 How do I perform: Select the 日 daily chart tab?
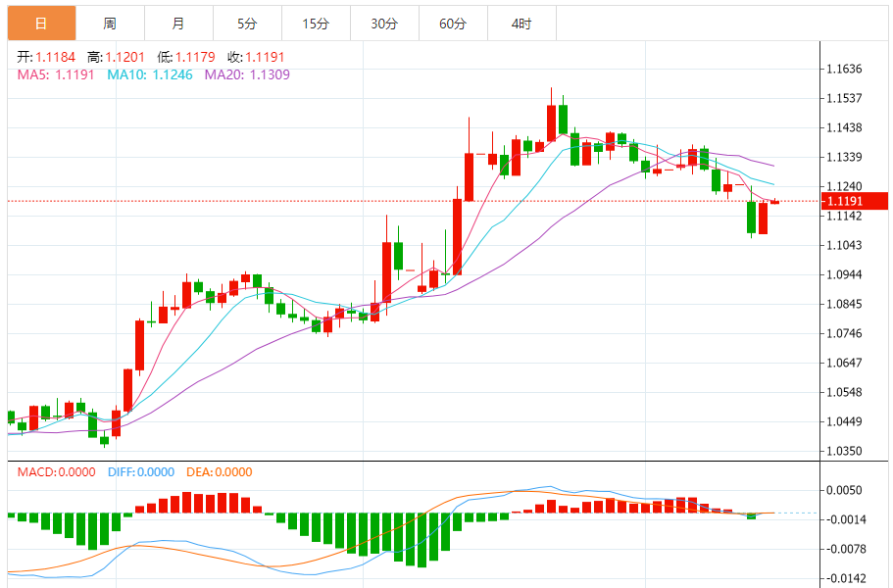41,24
